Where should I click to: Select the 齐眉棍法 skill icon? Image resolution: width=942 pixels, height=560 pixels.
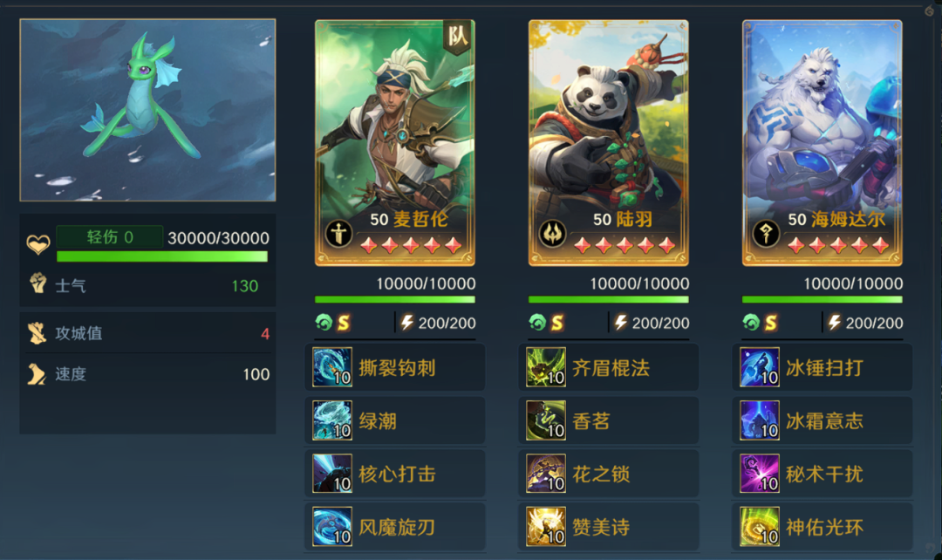pyautogui.click(x=546, y=367)
